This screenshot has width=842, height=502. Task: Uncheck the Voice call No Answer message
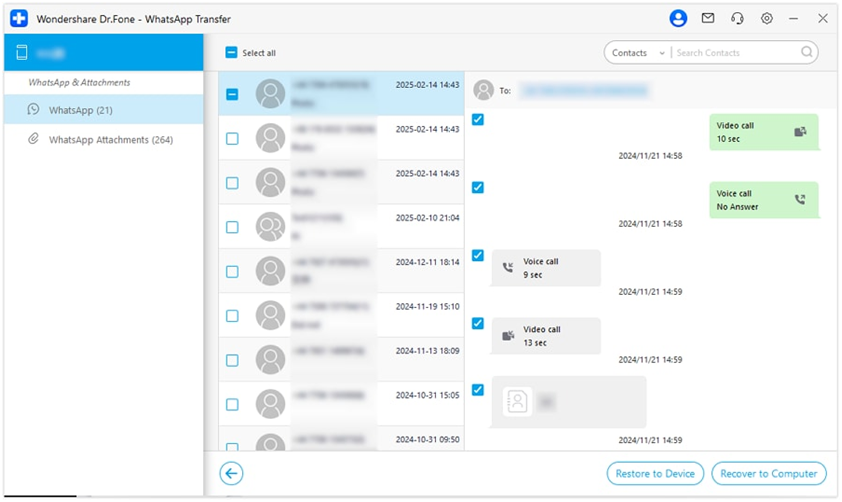click(477, 187)
